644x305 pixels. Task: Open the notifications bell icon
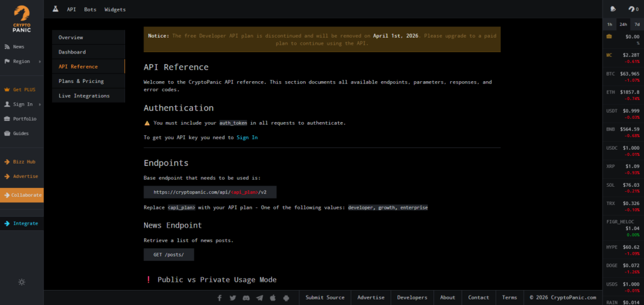pos(613,9)
